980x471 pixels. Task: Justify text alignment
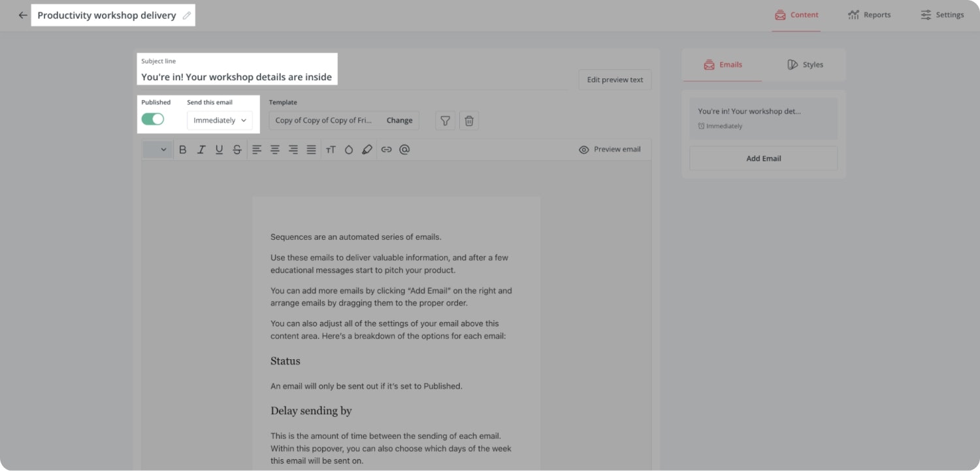pos(312,150)
